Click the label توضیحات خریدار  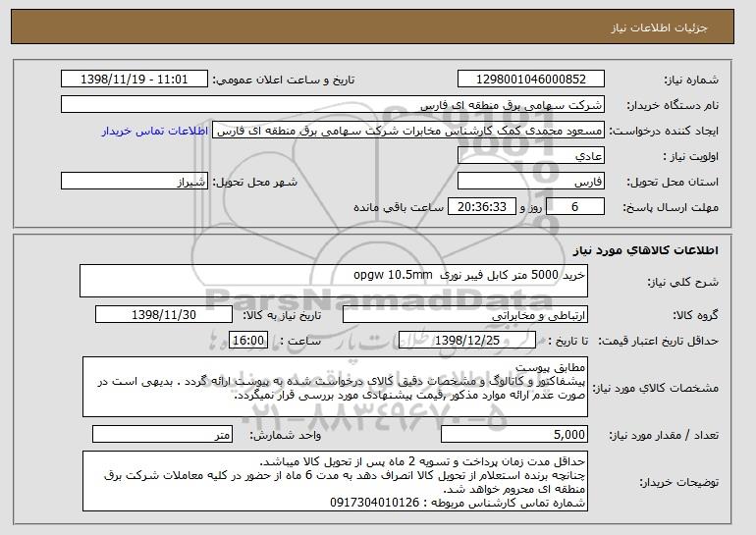[679, 482]
